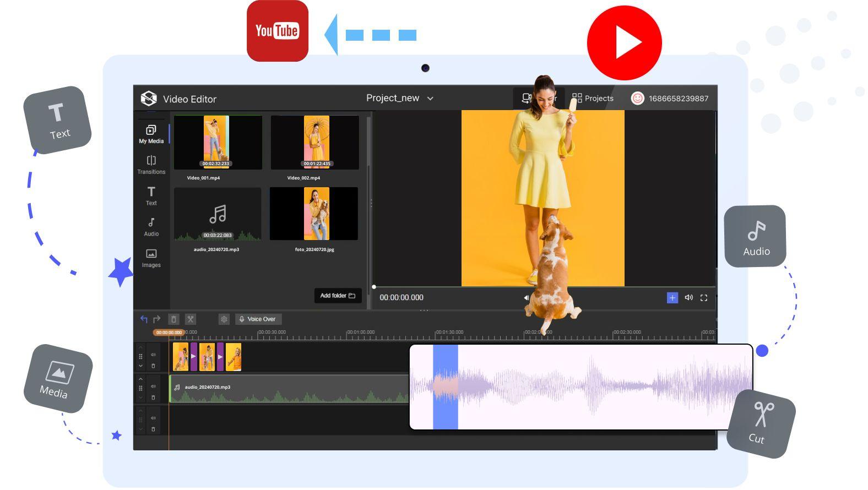Image resolution: width=868 pixels, height=490 pixels.
Task: Click the orange playhead time marker
Action: [x=169, y=333]
